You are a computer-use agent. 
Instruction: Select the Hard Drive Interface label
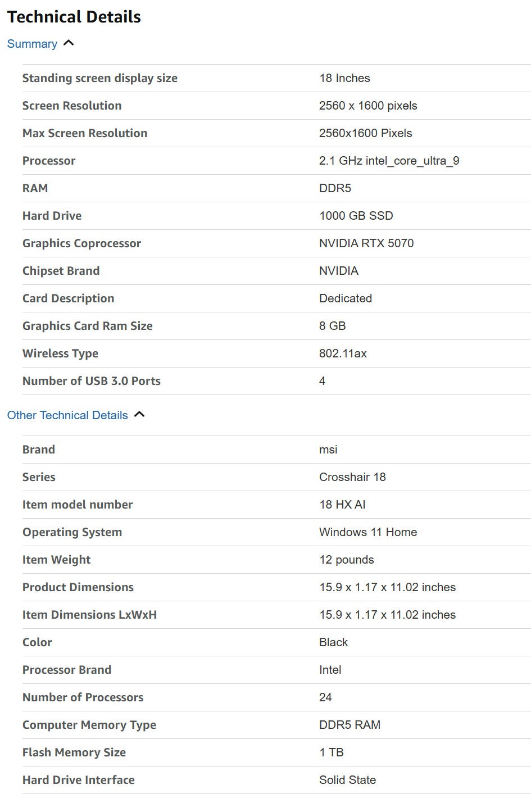click(x=79, y=780)
